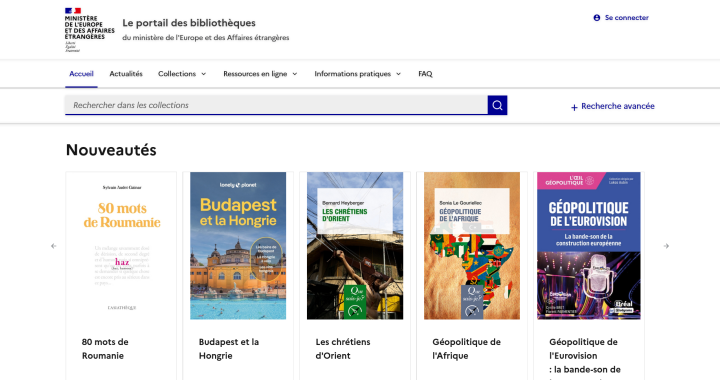
Task: Open Les chrétiens d'Orient cover
Action: pyautogui.click(x=355, y=246)
